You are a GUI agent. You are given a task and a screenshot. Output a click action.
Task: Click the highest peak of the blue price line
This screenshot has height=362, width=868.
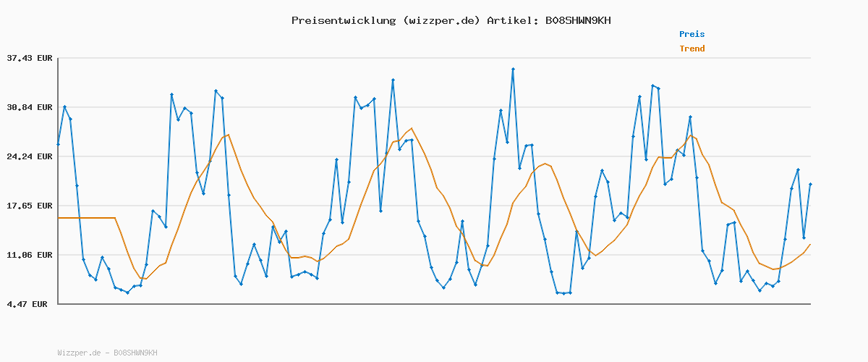click(x=513, y=70)
